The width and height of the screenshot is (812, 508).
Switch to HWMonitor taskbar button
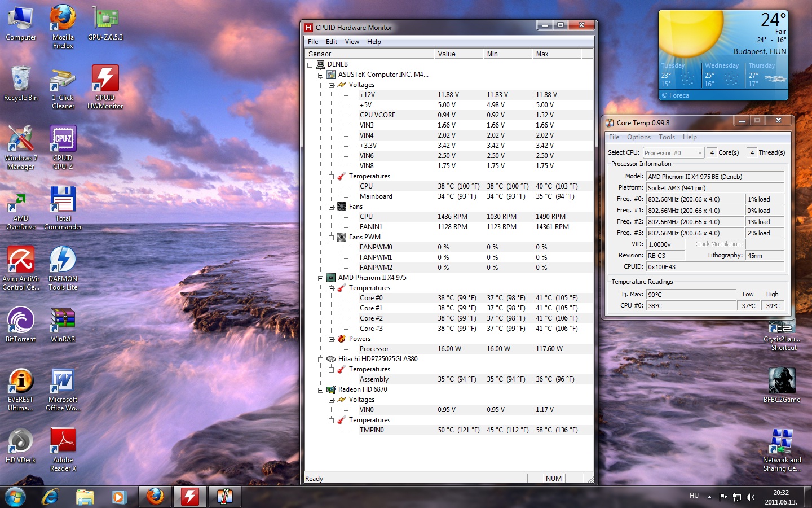tap(190, 497)
